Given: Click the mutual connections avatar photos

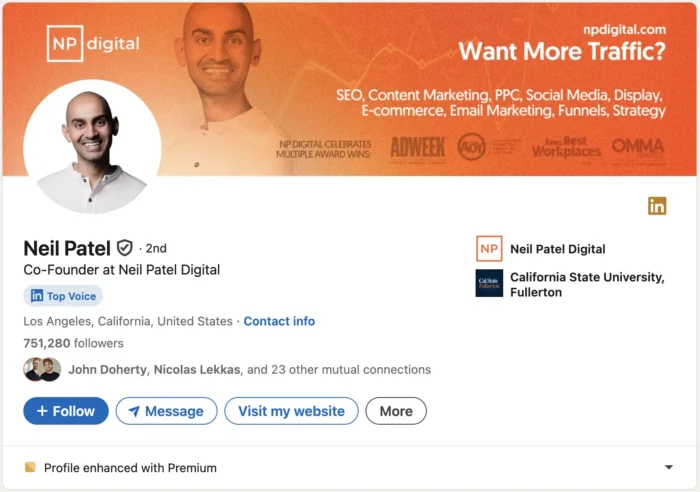Looking at the screenshot, I should coord(42,369).
